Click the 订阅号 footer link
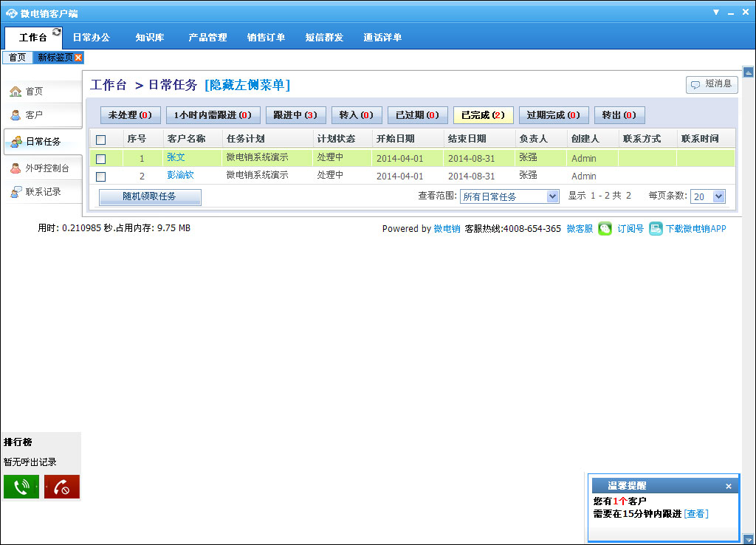756x545 pixels. [x=630, y=229]
